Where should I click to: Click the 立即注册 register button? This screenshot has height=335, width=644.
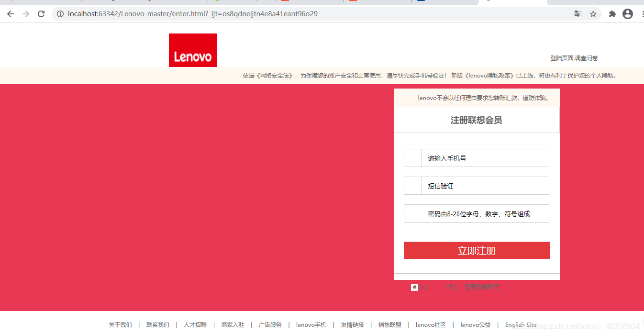(x=477, y=250)
